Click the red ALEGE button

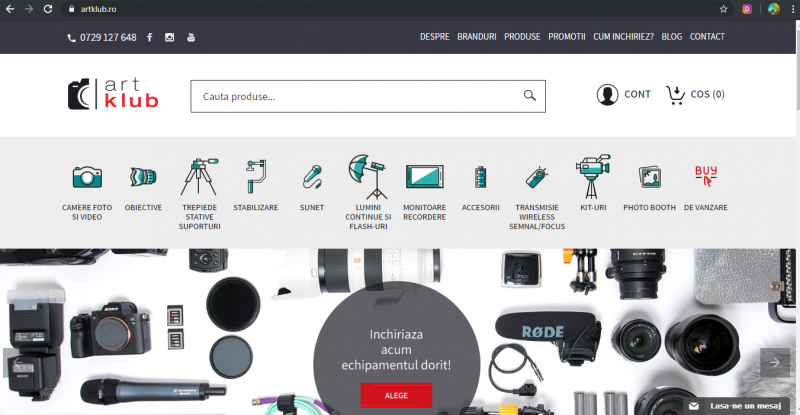396,396
